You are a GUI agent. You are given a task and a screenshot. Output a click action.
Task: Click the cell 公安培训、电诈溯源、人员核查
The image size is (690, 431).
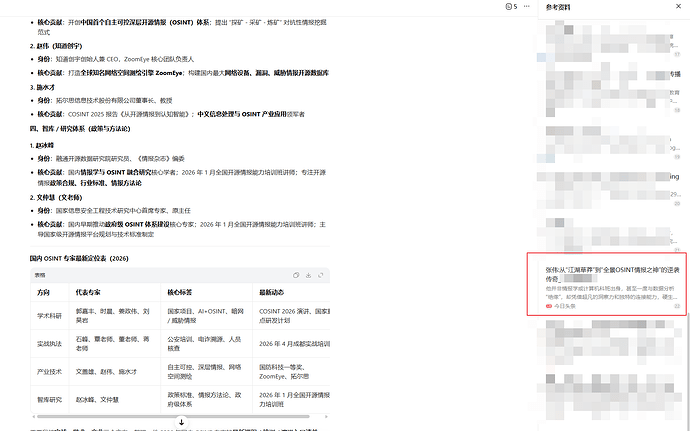pos(204,343)
